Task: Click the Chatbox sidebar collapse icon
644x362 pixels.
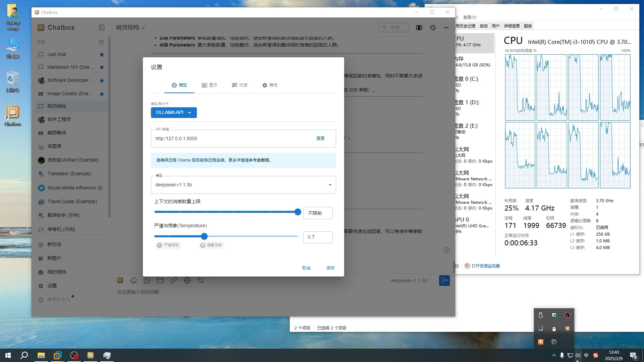Action: (101, 27)
